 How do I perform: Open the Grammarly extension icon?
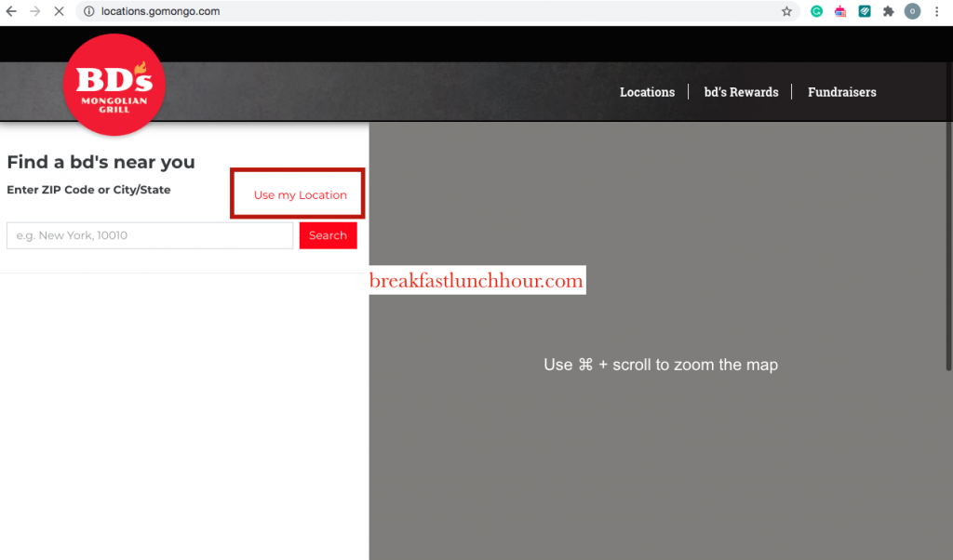[x=816, y=12]
